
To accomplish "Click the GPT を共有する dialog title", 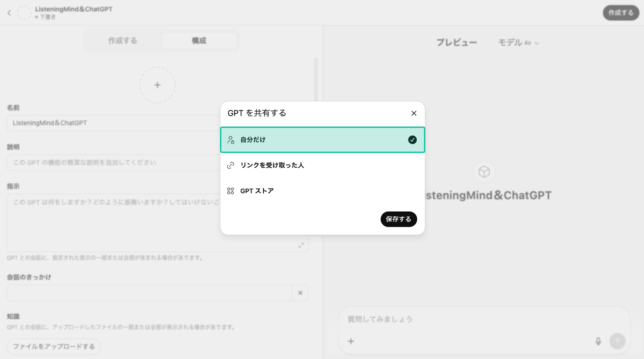I will [x=257, y=113].
